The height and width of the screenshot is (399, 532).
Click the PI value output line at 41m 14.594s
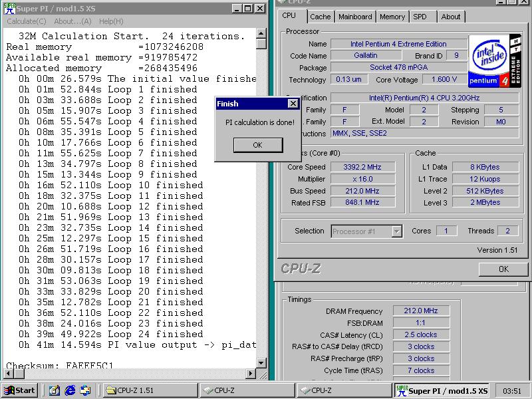click(137, 345)
